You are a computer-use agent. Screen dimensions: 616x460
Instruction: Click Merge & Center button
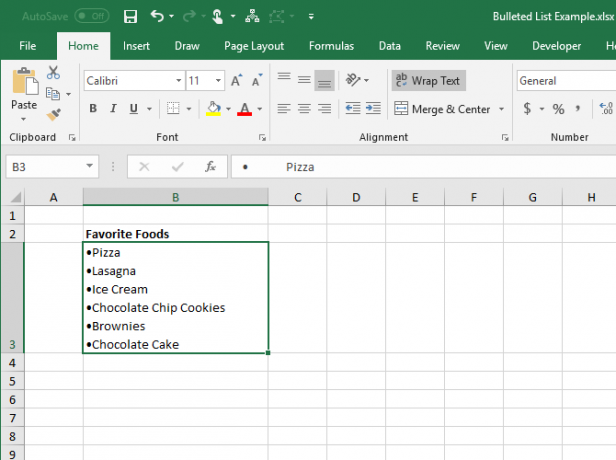pos(442,109)
